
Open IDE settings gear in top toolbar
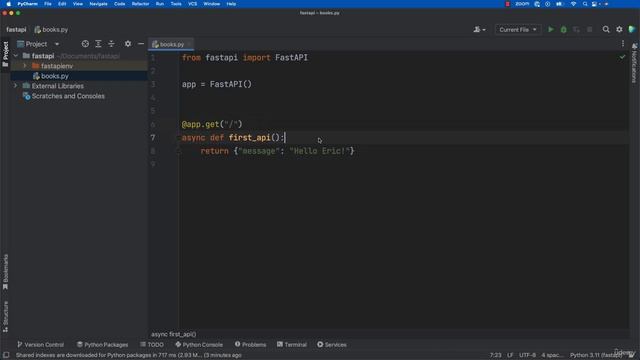[619, 29]
